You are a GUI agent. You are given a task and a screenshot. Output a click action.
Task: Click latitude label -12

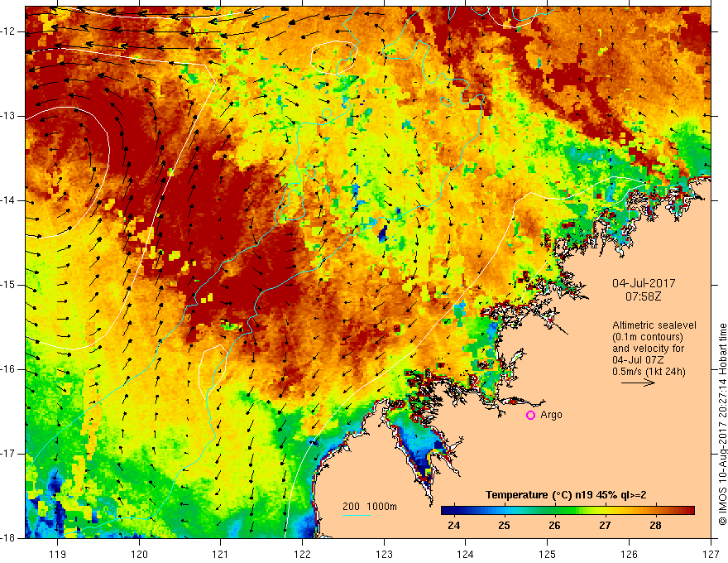pos(8,31)
